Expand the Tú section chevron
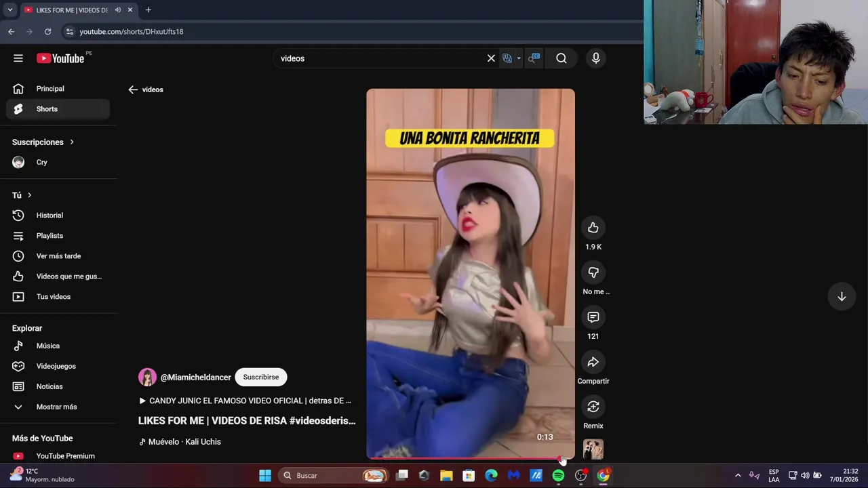 point(29,195)
